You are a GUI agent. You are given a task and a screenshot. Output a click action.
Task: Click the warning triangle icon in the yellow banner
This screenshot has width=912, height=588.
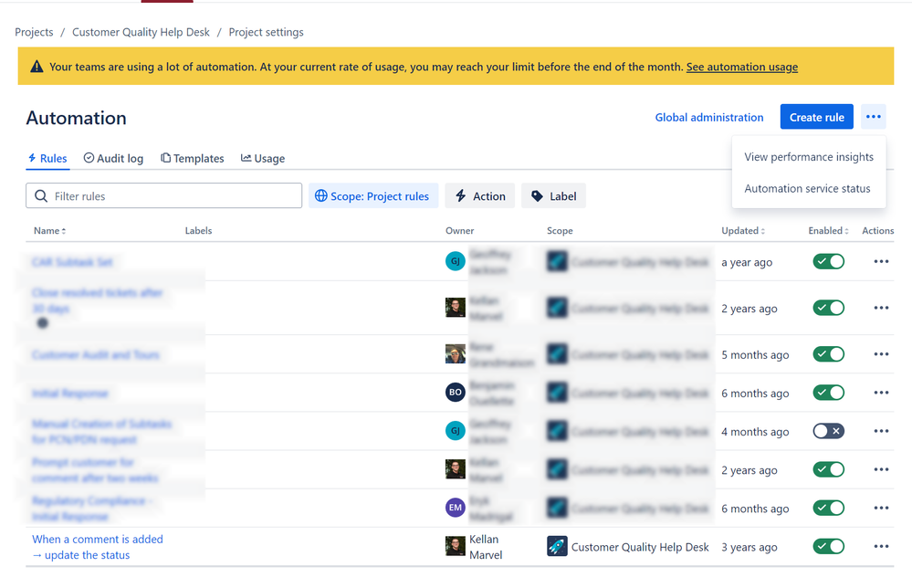click(37, 67)
